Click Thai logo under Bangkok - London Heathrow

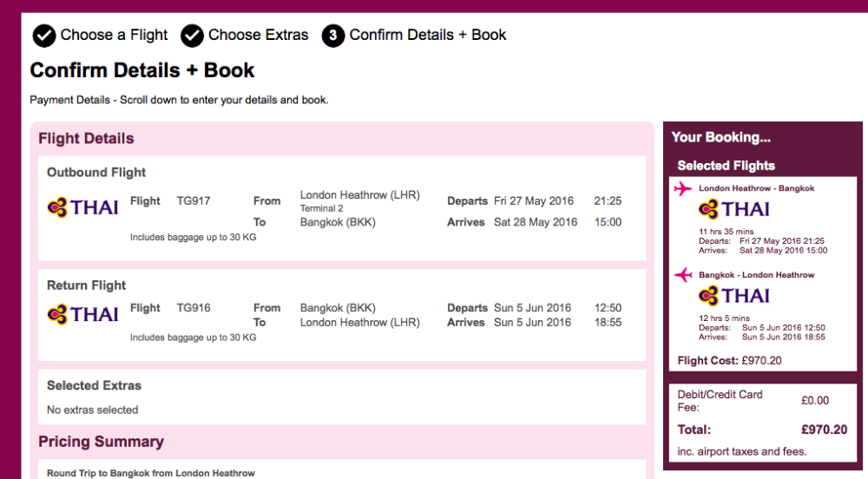click(x=733, y=296)
